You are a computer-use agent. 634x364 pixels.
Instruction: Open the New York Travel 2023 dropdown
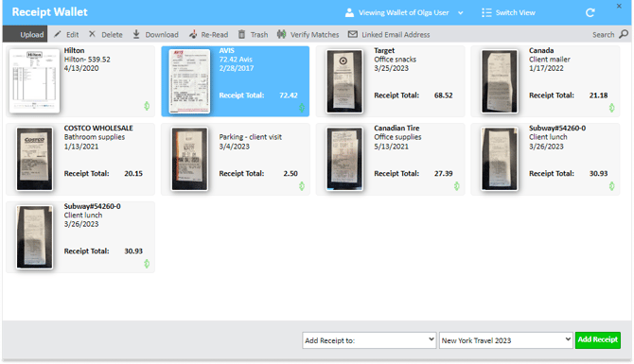tap(506, 340)
